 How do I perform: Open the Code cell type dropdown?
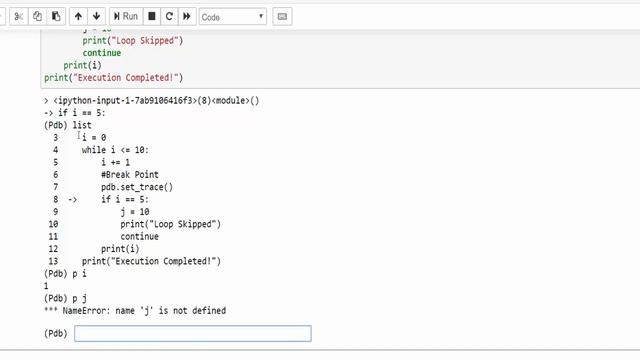coord(233,17)
